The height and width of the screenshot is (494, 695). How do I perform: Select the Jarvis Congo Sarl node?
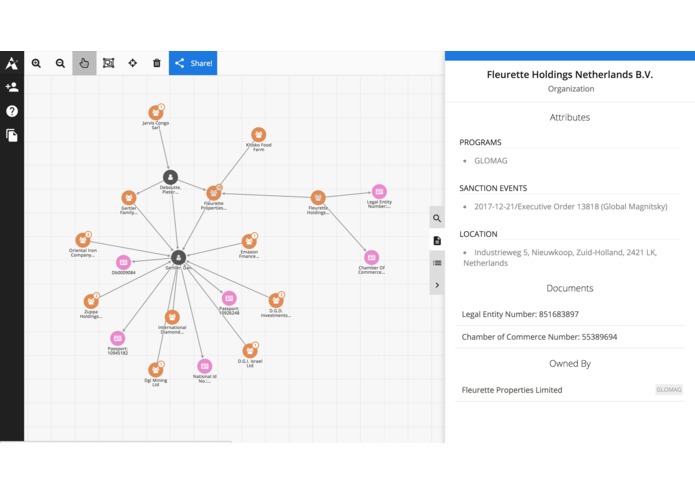point(156,113)
